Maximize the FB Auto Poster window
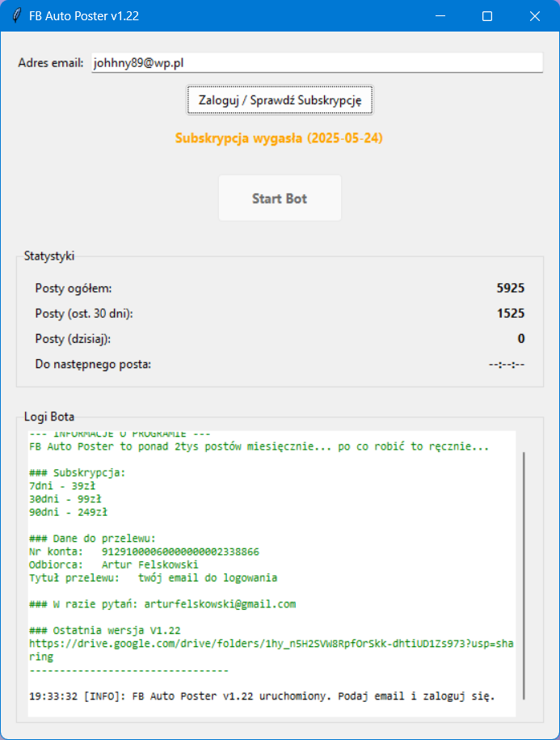560x740 pixels. [x=487, y=16]
